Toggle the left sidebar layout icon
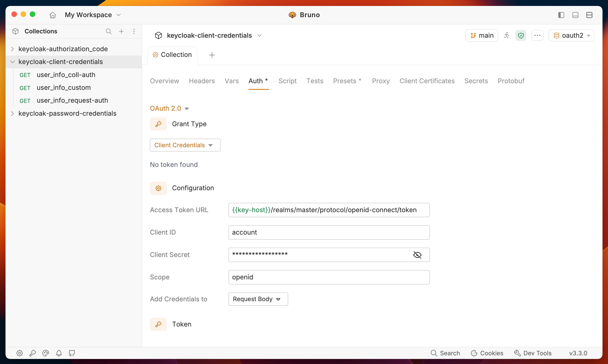 [561, 15]
